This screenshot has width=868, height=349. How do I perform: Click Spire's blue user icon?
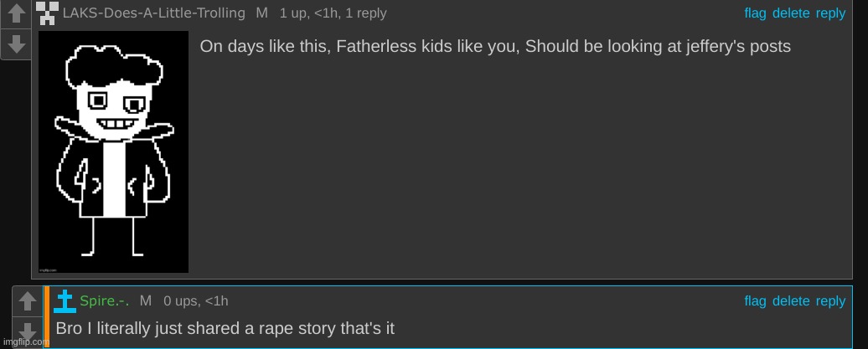tap(65, 300)
